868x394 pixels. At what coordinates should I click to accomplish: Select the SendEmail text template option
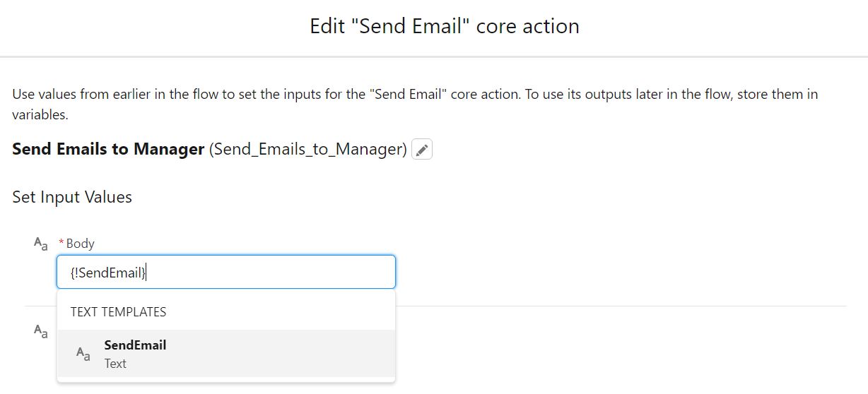coord(226,354)
